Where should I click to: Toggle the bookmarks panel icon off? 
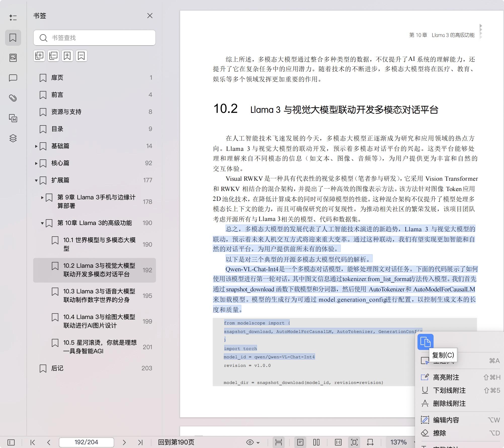(13, 37)
